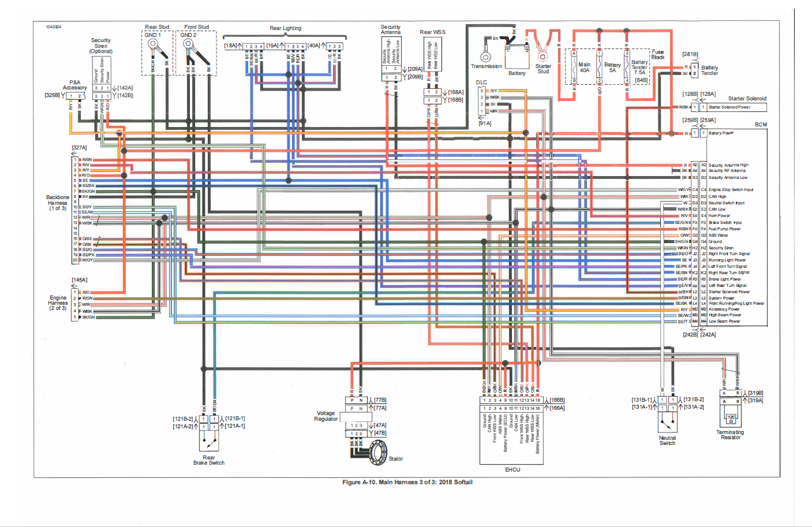The height and width of the screenshot is (527, 812).
Task: Click the Main 40A fuse symbol
Action: [574, 68]
